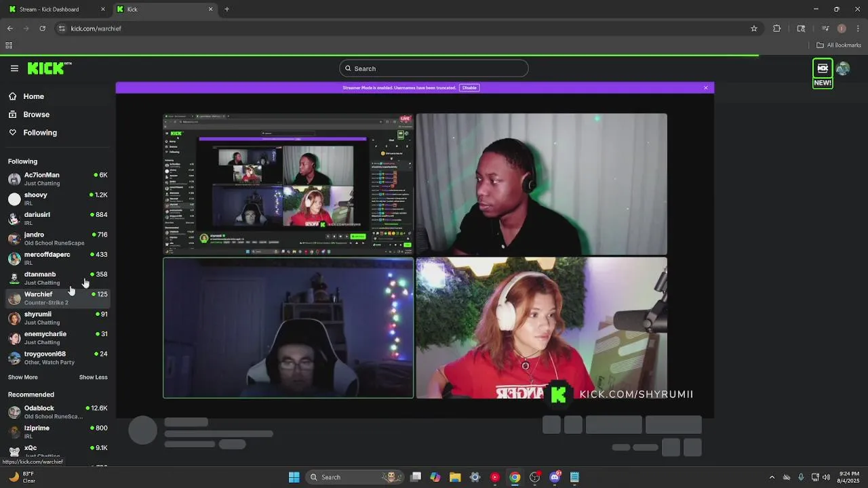Open the apps grid shortcut
The height and width of the screenshot is (488, 868).
tap(9, 45)
